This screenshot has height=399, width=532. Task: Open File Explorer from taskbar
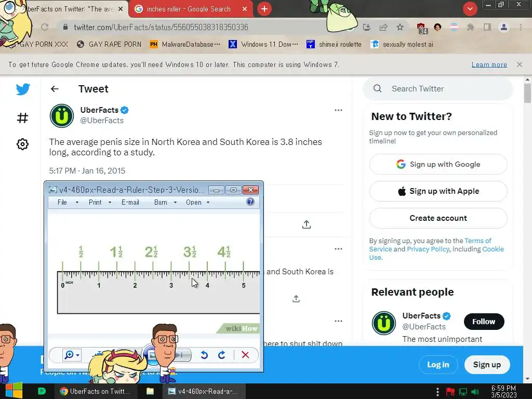pos(150,391)
